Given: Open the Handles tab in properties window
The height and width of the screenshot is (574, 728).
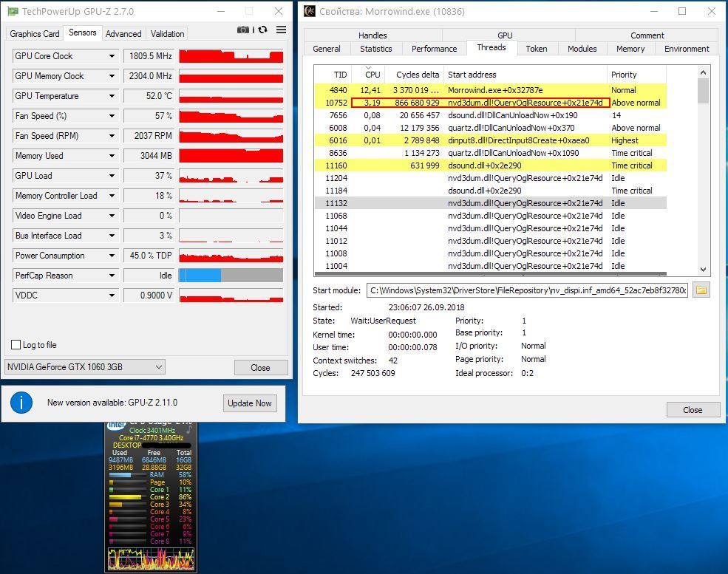Looking at the screenshot, I should pos(372,35).
